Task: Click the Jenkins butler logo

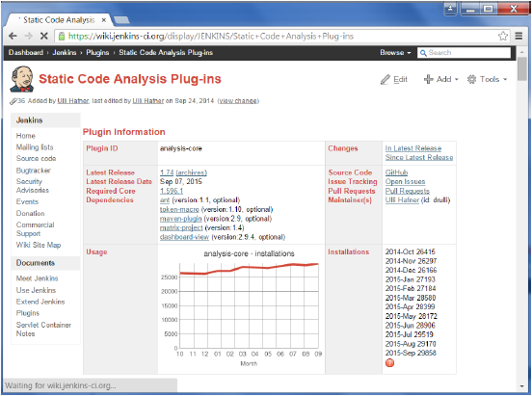Action: pos(22,79)
